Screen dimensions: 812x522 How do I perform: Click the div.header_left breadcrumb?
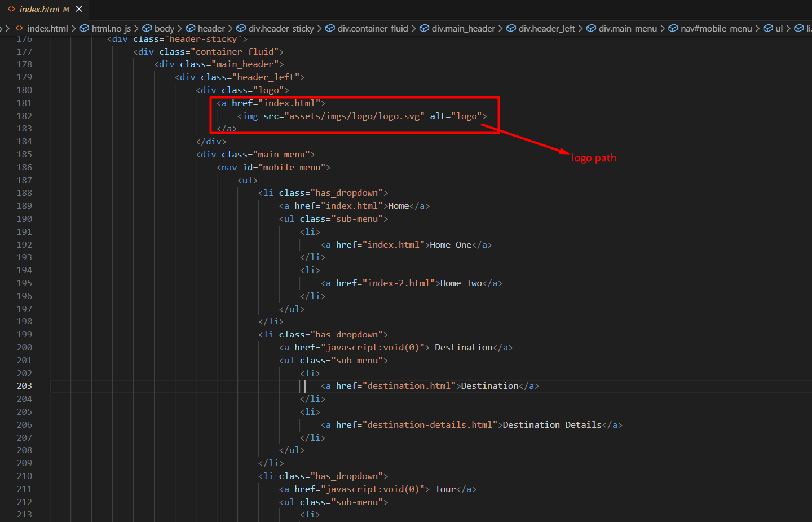(546, 28)
